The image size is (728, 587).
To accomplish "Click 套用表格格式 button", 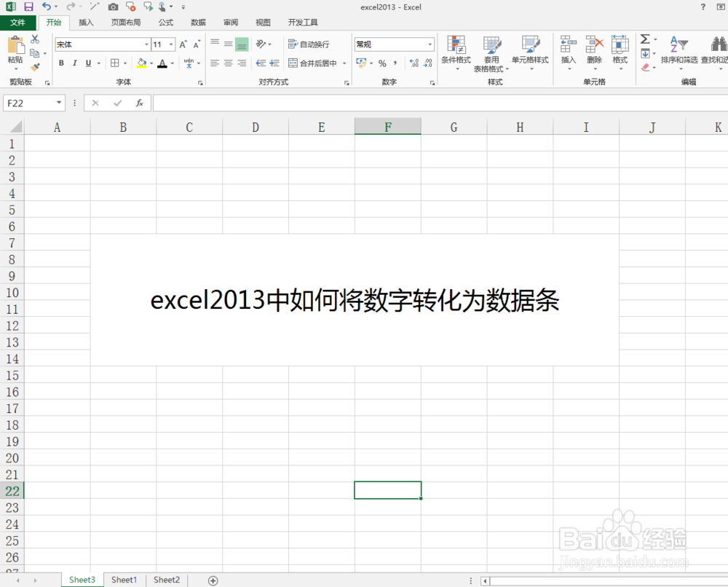I will click(x=491, y=53).
